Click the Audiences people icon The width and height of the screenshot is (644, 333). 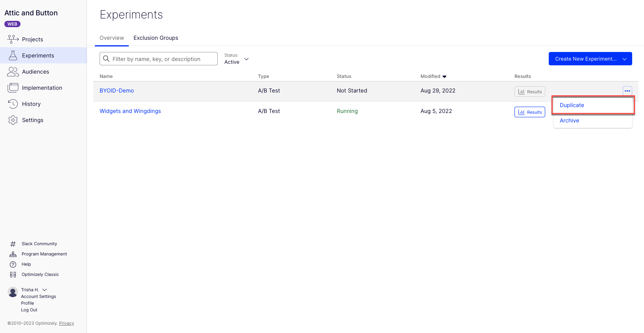[x=13, y=72]
